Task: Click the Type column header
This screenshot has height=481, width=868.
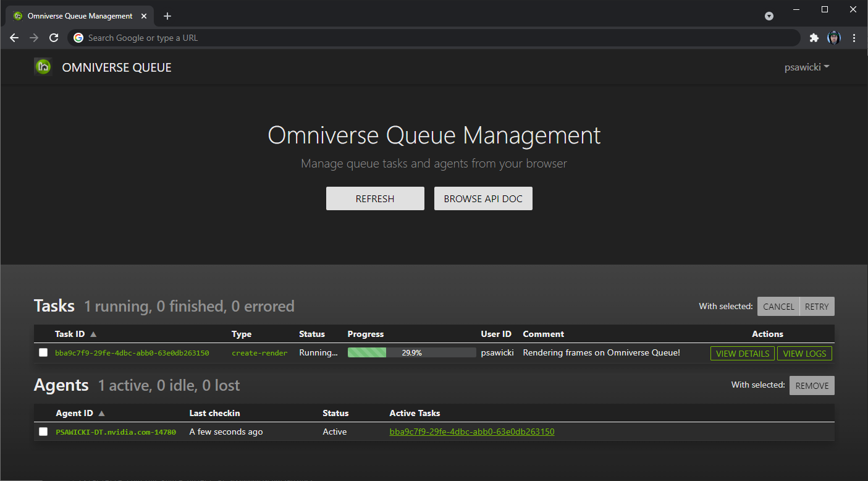Action: [242, 334]
